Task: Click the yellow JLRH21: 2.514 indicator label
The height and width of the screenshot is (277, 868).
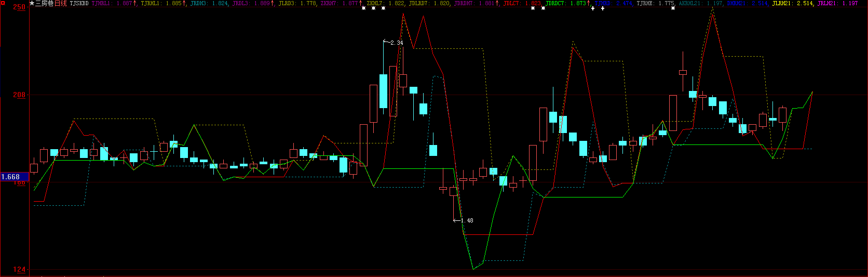Action: 793,3
